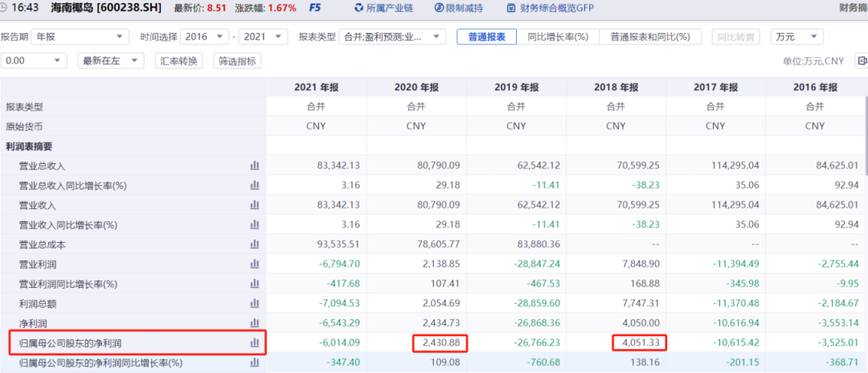
Task: Click chart icon for 营业收入同比增长率(%) row
Action: (255, 225)
